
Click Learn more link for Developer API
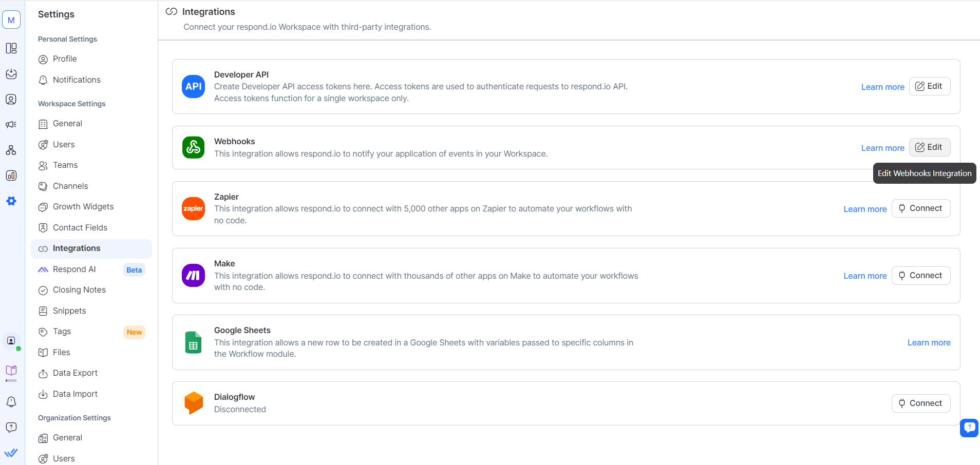coord(882,87)
